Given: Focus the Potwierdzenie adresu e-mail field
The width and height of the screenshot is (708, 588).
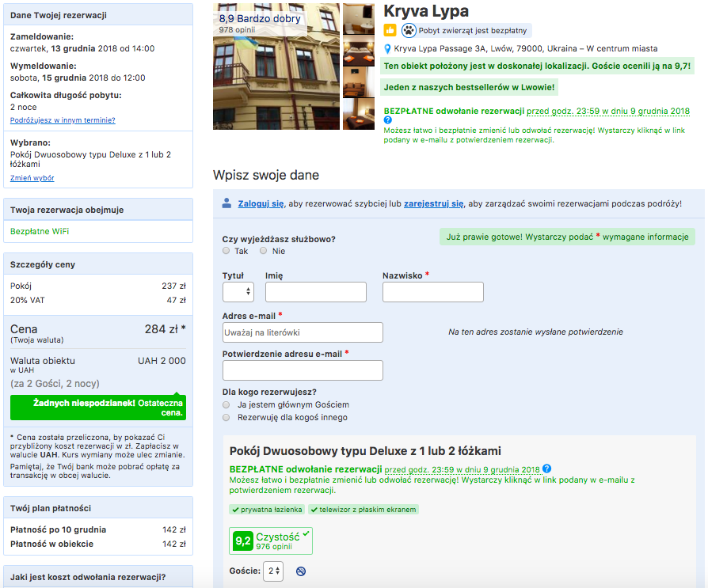Looking at the screenshot, I should (303, 370).
